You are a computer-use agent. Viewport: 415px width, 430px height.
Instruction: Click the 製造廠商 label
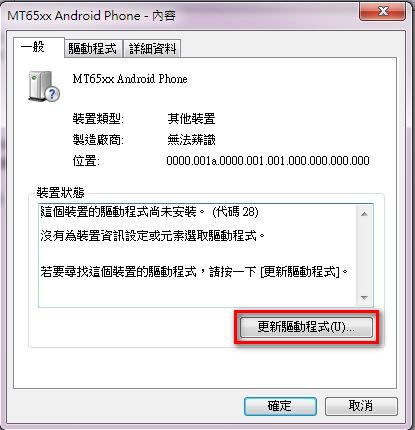coord(98,140)
